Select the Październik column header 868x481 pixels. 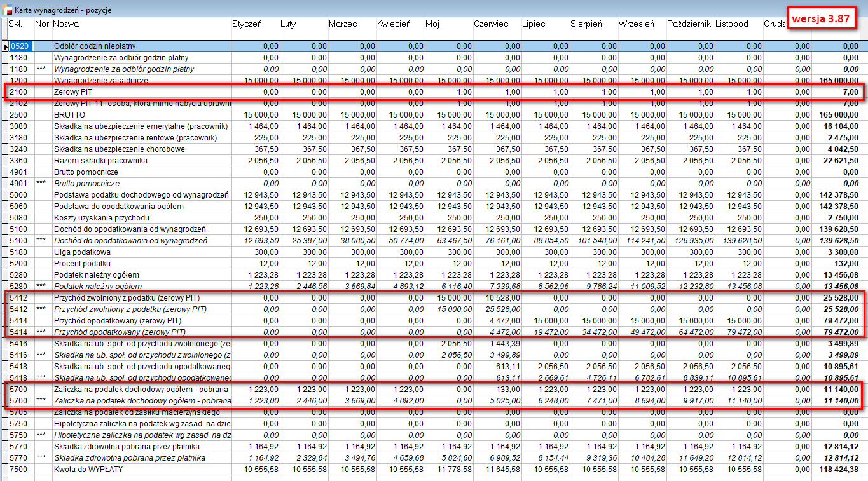689,24
